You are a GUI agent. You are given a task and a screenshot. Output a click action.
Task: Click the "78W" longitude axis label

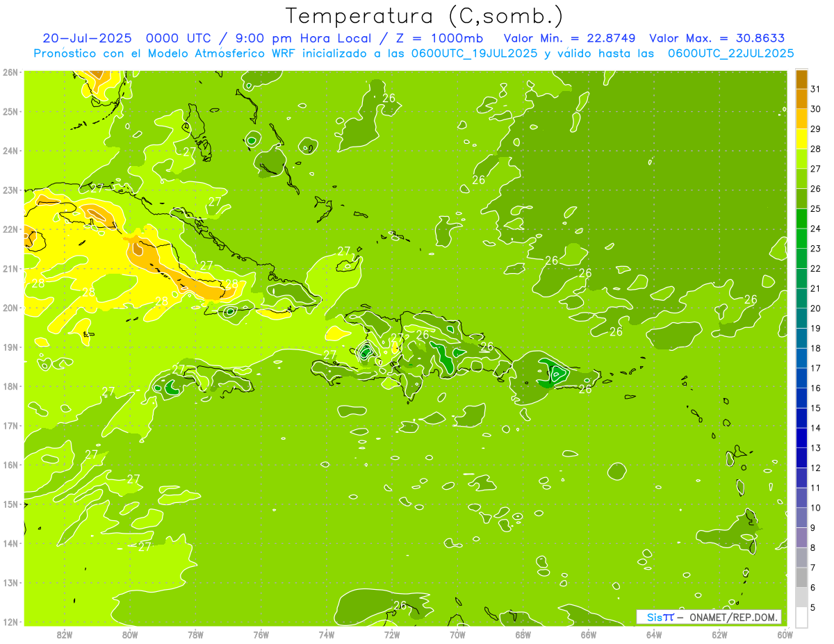[195, 634]
